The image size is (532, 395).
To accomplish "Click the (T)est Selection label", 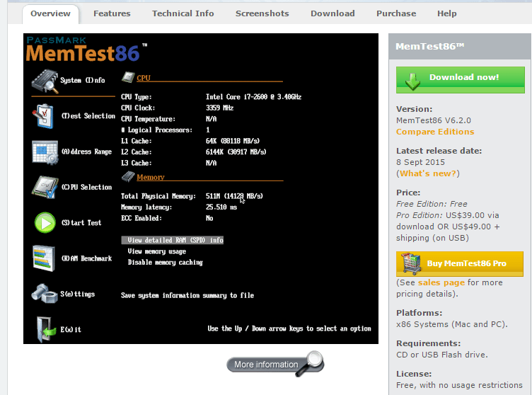I will (x=88, y=116).
